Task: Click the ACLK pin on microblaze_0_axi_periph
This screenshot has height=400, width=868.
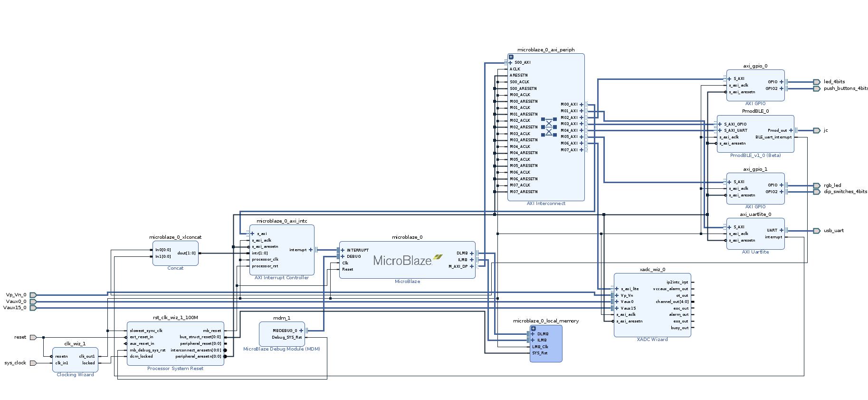Action: tap(515, 69)
